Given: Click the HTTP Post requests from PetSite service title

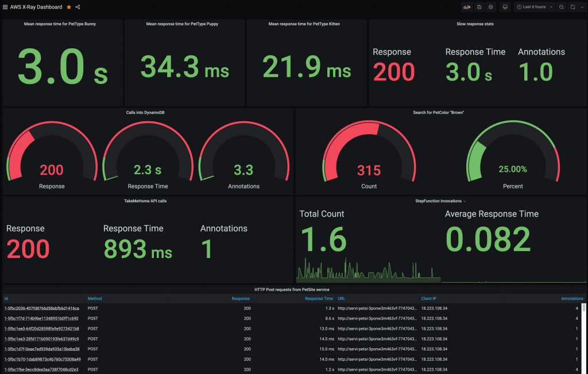Looking at the screenshot, I should pyautogui.click(x=292, y=290).
